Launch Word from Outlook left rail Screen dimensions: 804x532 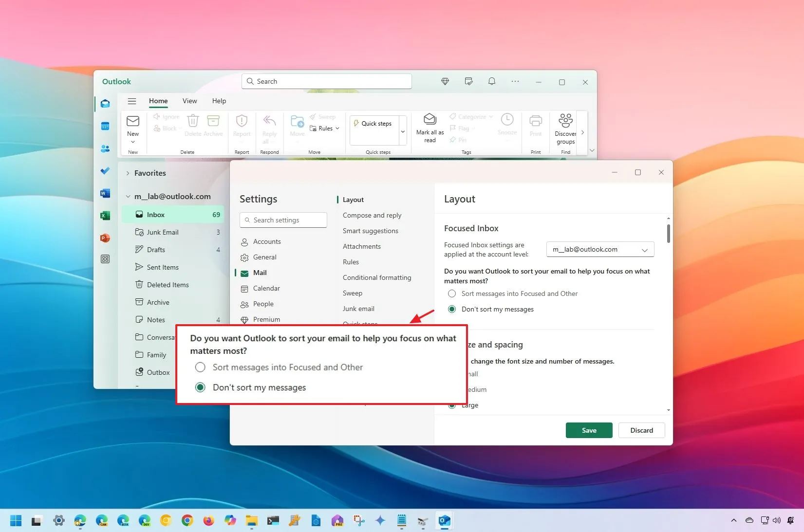(105, 193)
